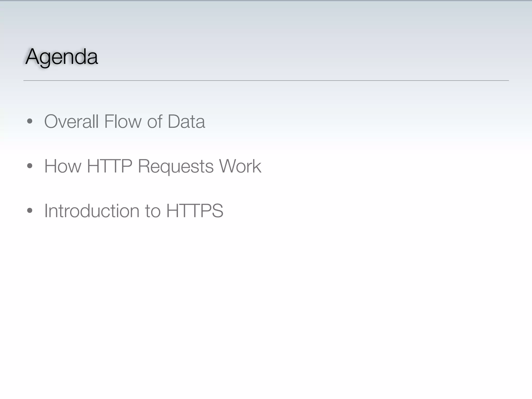Screen dimensions: 532x399
Task: Click the word Introduction in the third bullet
Action: tap(92, 211)
